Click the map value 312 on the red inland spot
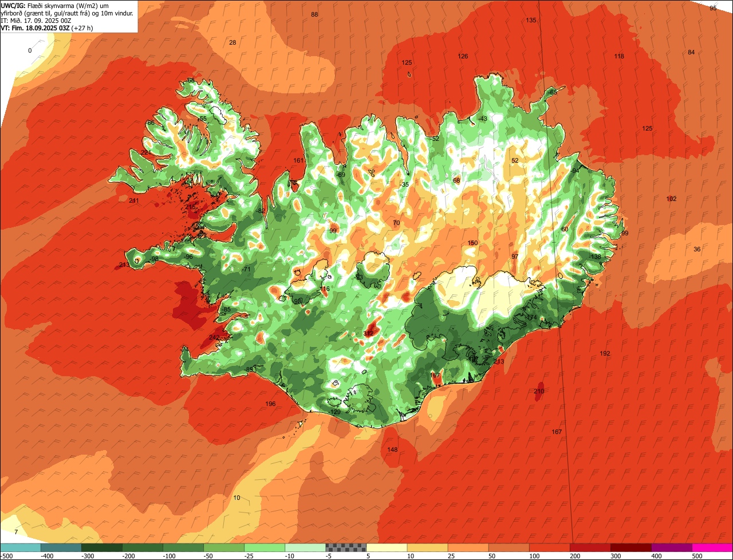The height and width of the screenshot is (560, 733). pos(369,333)
